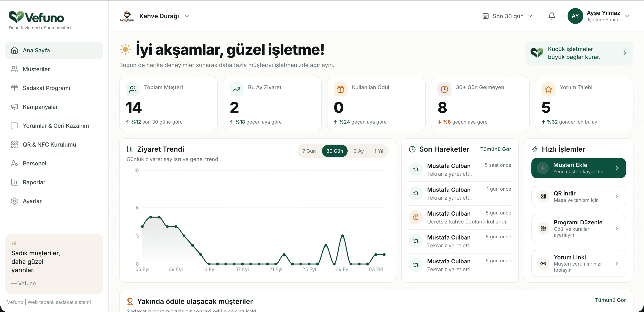Select the 7 Gün trend range
Viewport: 644px width, 312px height.
pyautogui.click(x=309, y=151)
